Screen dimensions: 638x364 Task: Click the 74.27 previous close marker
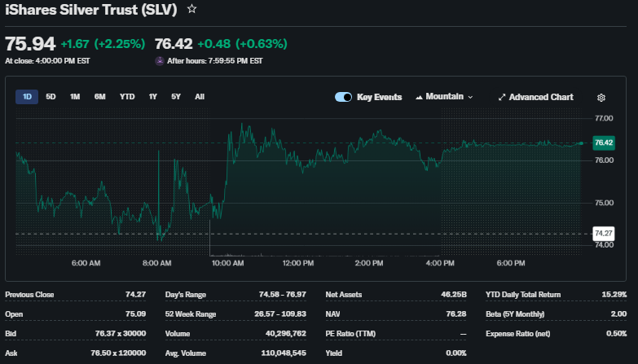pyautogui.click(x=604, y=233)
